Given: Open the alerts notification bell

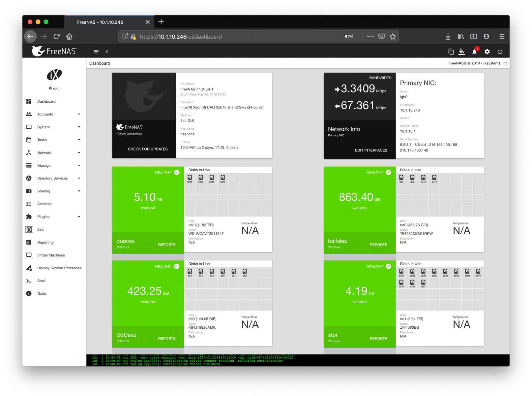Looking at the screenshot, I should [x=474, y=52].
